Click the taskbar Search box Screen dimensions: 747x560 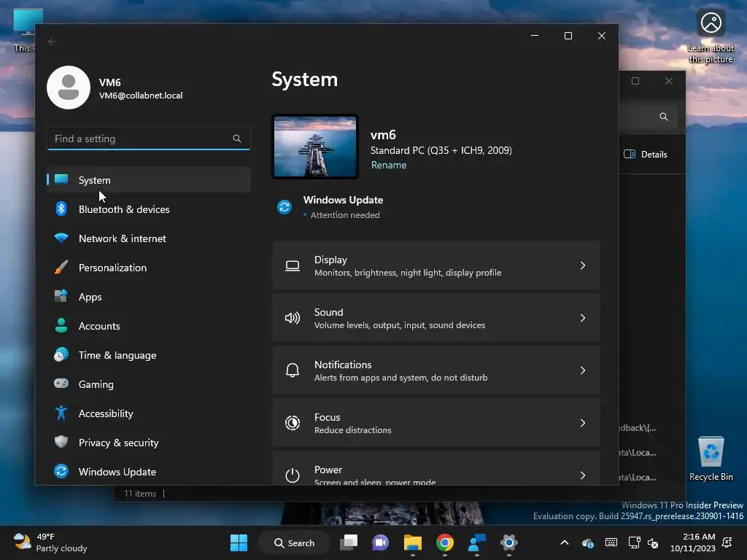click(x=293, y=542)
